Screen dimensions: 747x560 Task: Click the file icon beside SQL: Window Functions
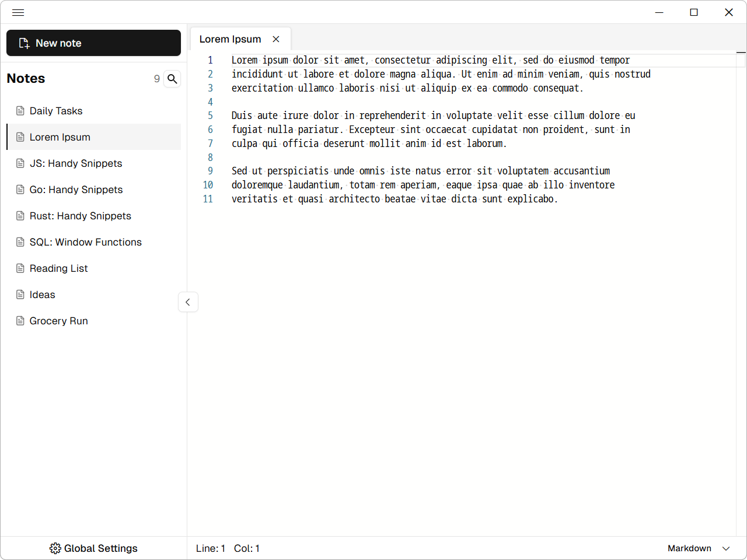pyautogui.click(x=20, y=242)
